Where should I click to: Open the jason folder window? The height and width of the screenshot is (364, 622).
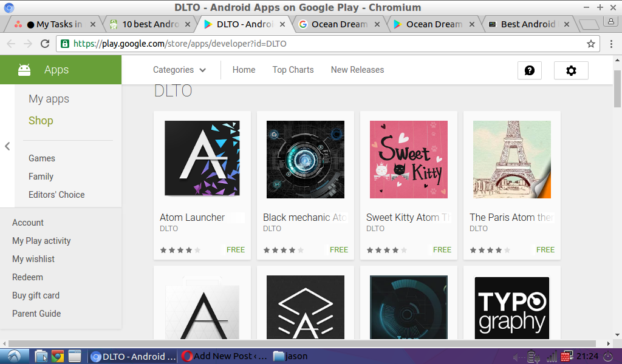coord(290,356)
